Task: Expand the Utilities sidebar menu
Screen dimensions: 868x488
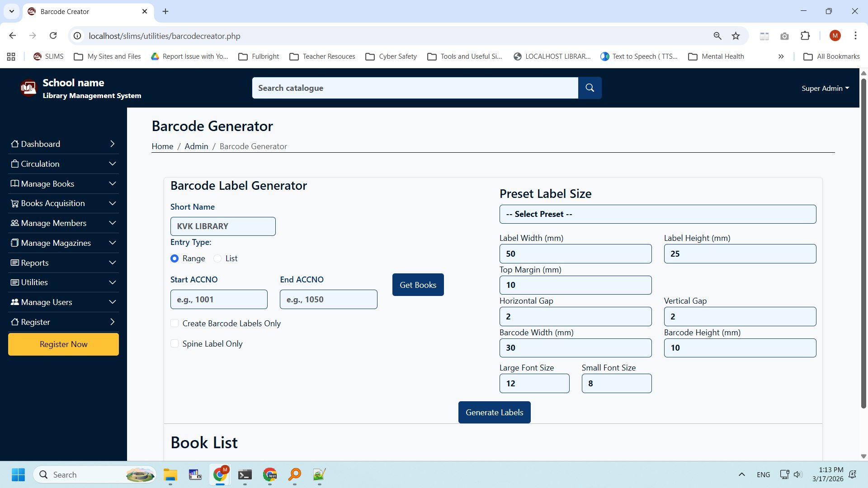Action: [63, 282]
